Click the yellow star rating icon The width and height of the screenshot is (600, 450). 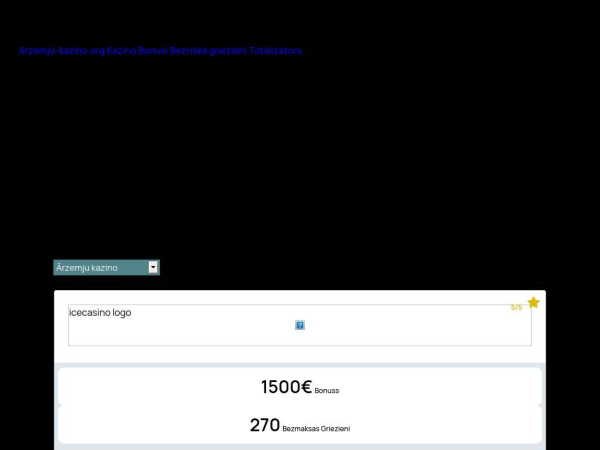(533, 303)
